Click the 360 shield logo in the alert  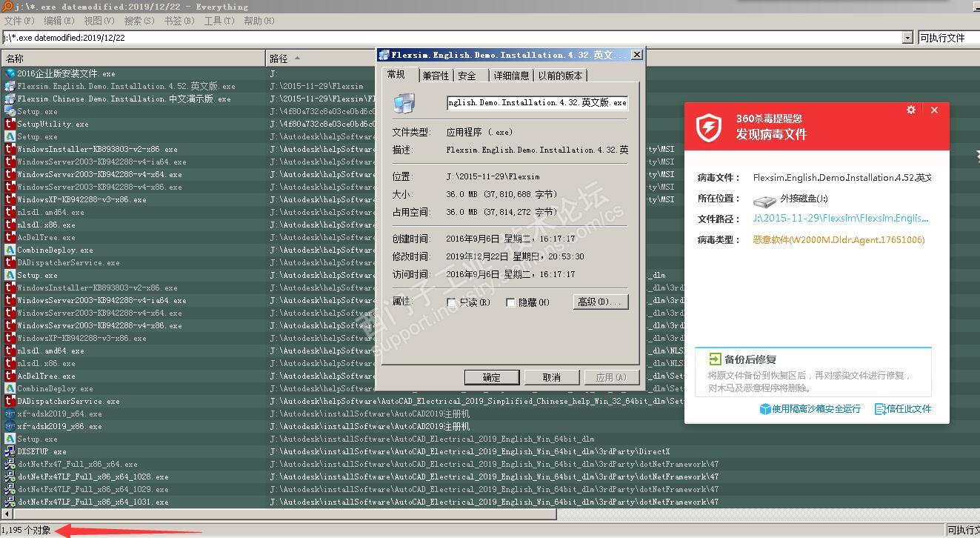(x=709, y=127)
